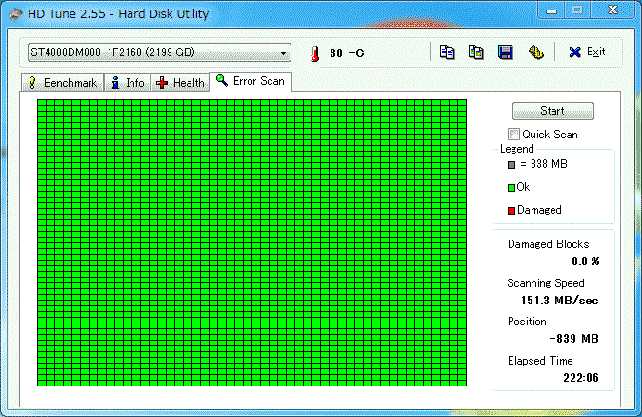Click the Exit button
This screenshot has width=642, height=417.
click(587, 52)
